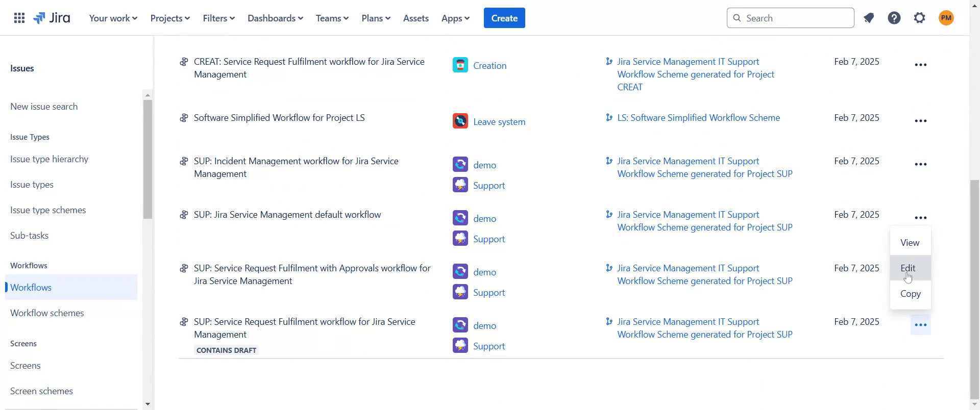Open the Leave system project link
This screenshot has height=410, width=980.
click(x=499, y=122)
